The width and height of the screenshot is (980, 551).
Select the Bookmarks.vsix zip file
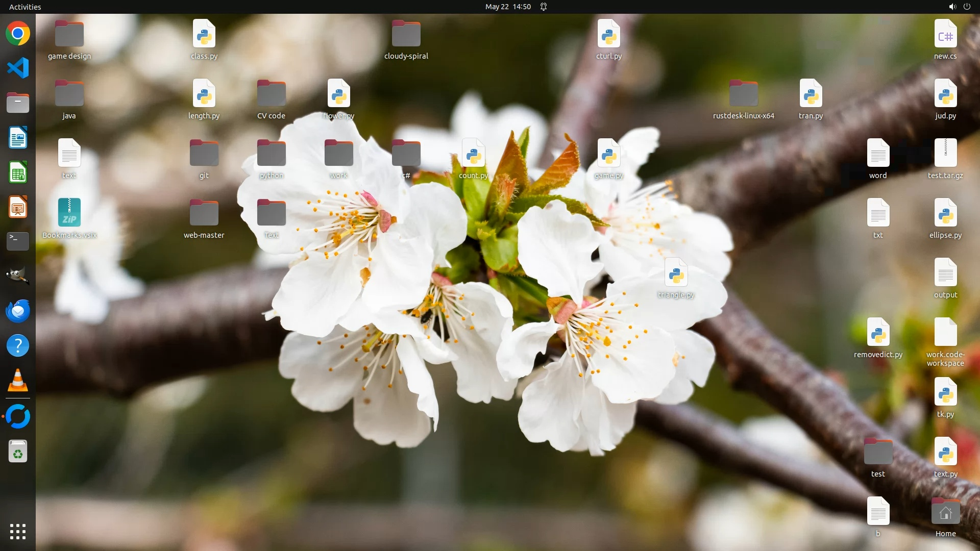(69, 213)
